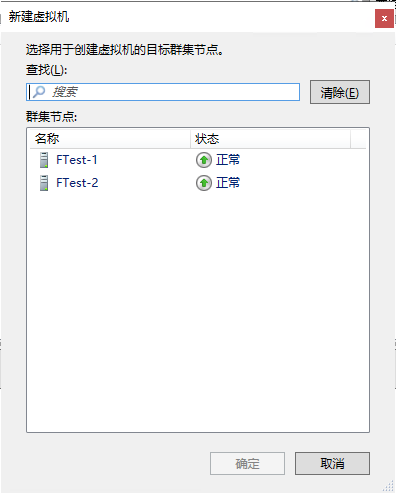
Task: Sort nodes by the 名称 column header
Action: tap(110, 139)
